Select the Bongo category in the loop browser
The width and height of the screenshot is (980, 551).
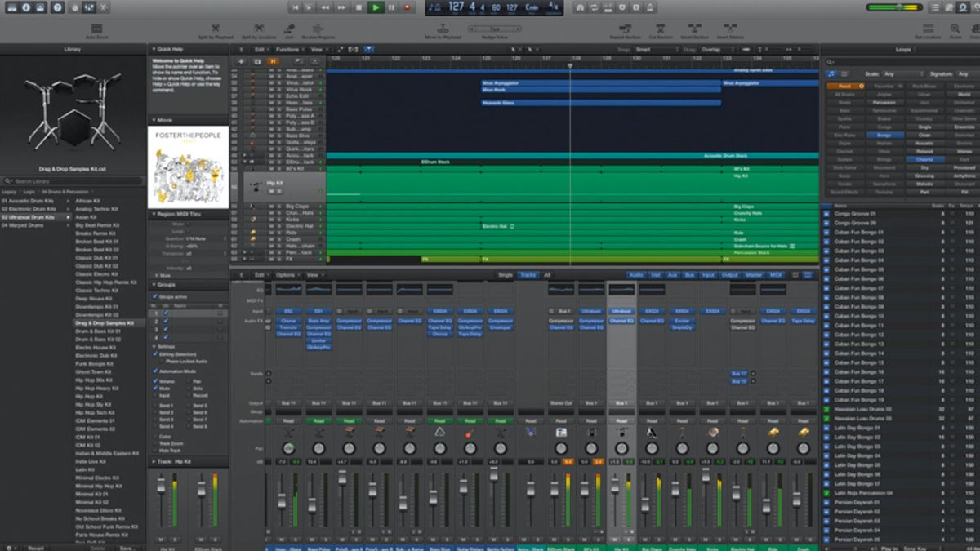886,135
